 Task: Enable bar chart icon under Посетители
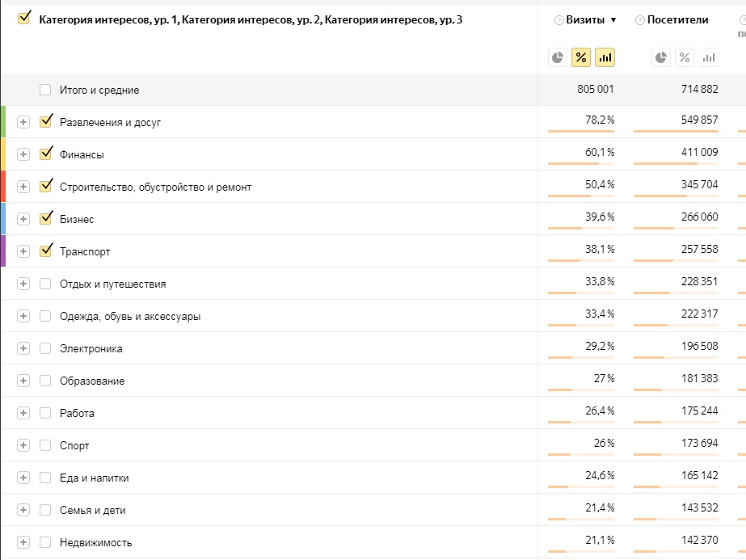pyautogui.click(x=708, y=57)
